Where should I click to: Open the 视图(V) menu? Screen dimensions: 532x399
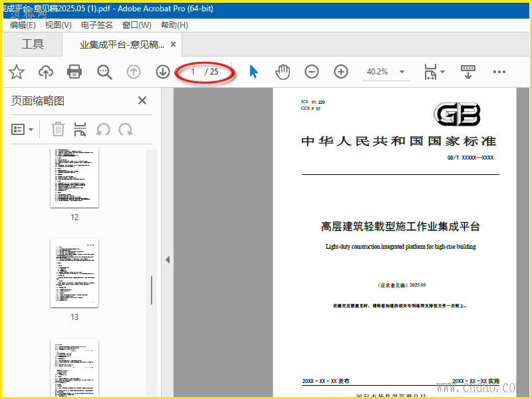pyautogui.click(x=59, y=25)
